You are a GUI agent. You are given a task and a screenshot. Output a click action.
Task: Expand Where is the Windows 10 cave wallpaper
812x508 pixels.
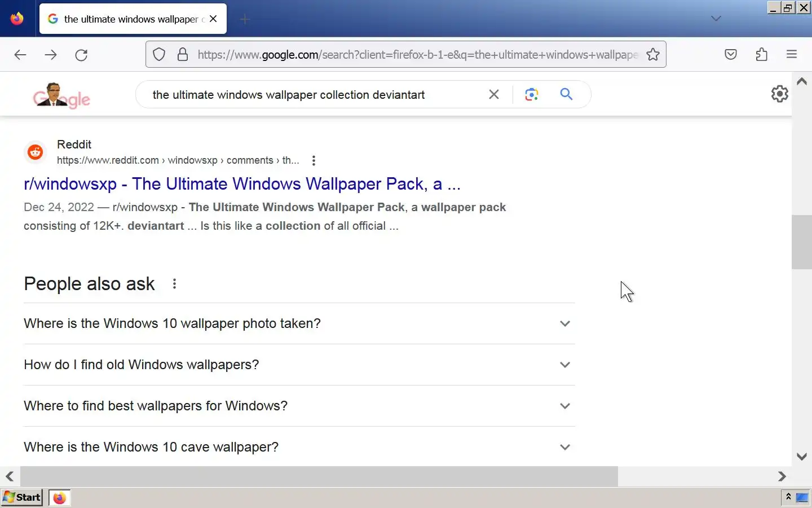click(299, 447)
